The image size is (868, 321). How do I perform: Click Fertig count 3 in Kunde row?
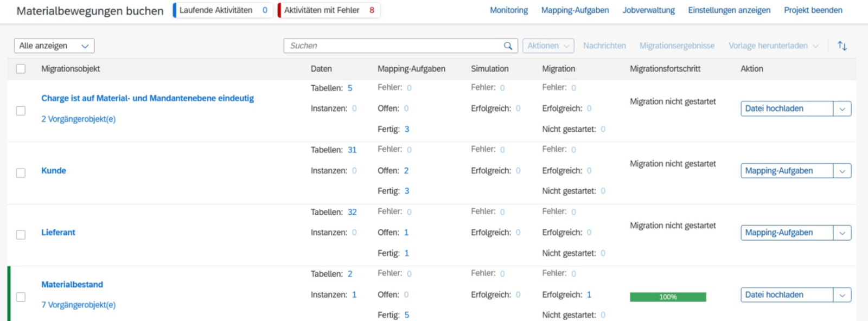click(x=407, y=191)
